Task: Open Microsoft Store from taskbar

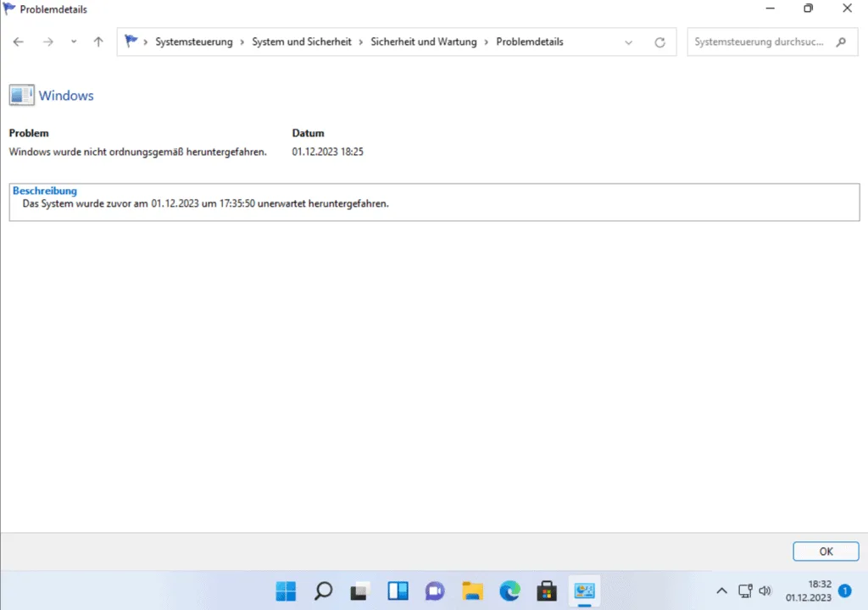Action: click(x=547, y=591)
